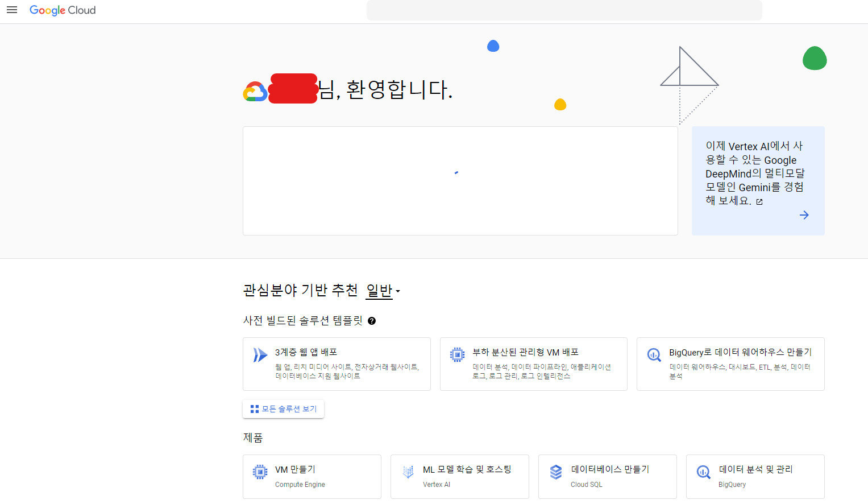
Task: Click the loading project info panel
Action: click(x=460, y=181)
